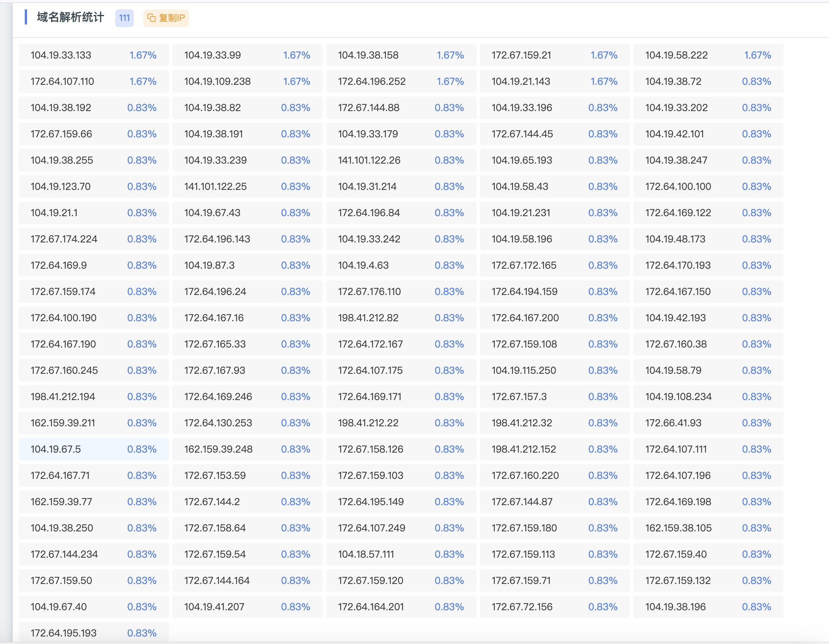This screenshot has width=829, height=644.
Task: Select the 172.64.195.193 entry
Action: click(94, 633)
